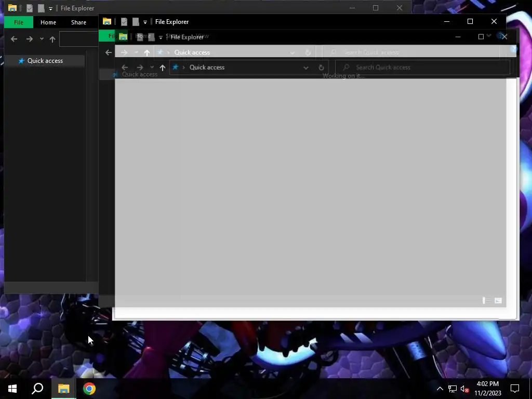The height and width of the screenshot is (399, 532).
Task: Click Properties icon in middle window title bar
Action: coord(124,22)
